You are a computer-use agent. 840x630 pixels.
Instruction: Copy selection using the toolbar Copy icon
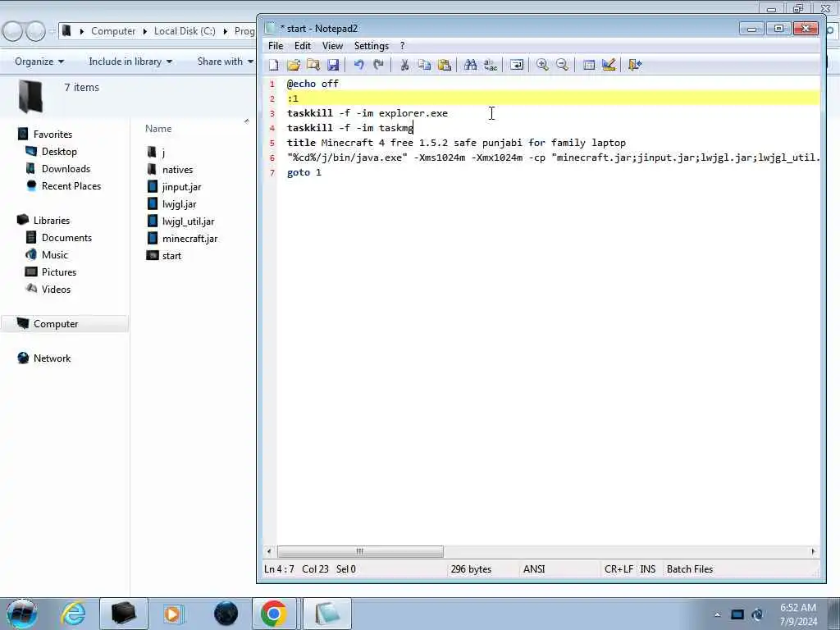[424, 65]
